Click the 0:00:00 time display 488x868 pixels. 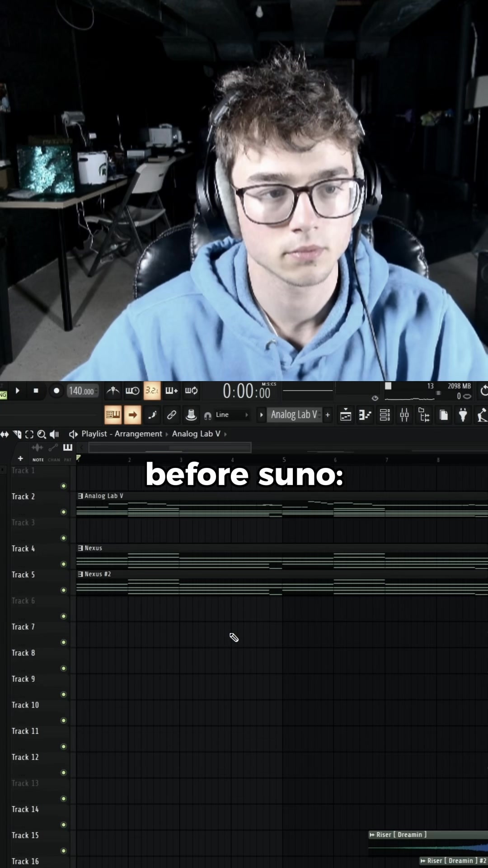coord(247,392)
